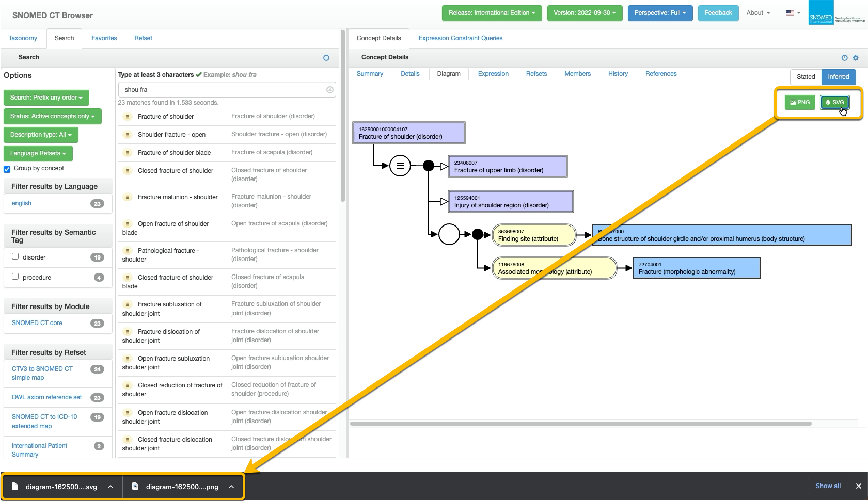
Task: Open the Expression Constraint Queries tab
Action: [x=460, y=38]
